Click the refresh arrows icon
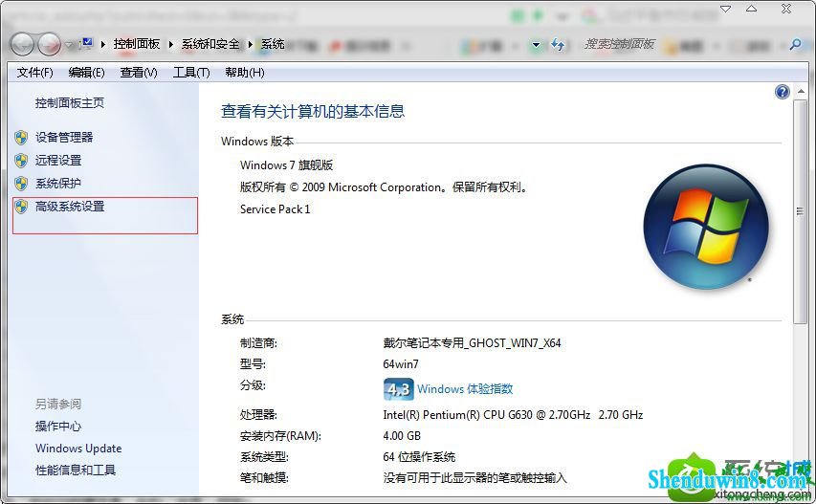The height and width of the screenshot is (504, 816). (558, 45)
